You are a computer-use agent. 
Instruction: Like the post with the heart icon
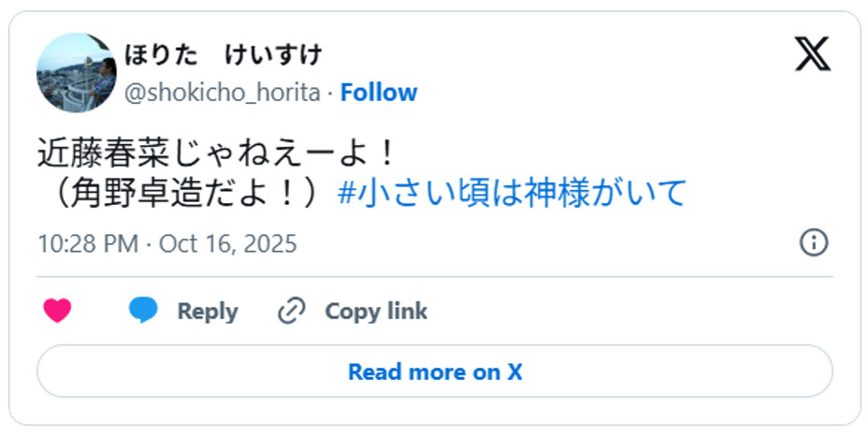point(58,311)
